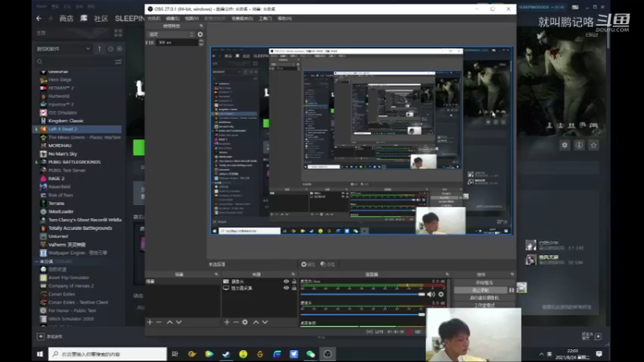Open WeChat from the Windows taskbar
This screenshot has width=644, height=362.
point(311,354)
